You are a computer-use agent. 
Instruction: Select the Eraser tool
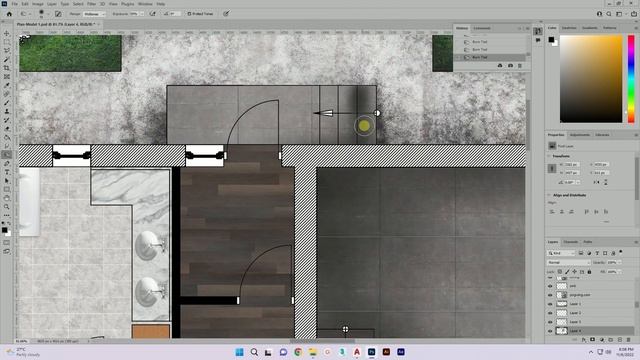click(x=7, y=129)
